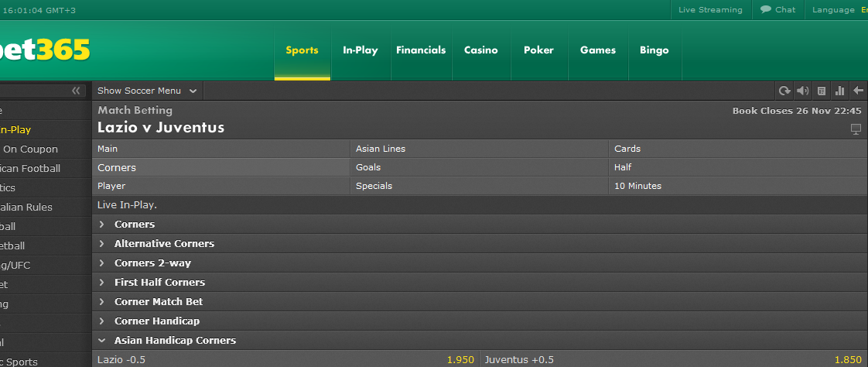This screenshot has height=367, width=868.
Task: Click the monitor icon beside match title
Action: 856,129
